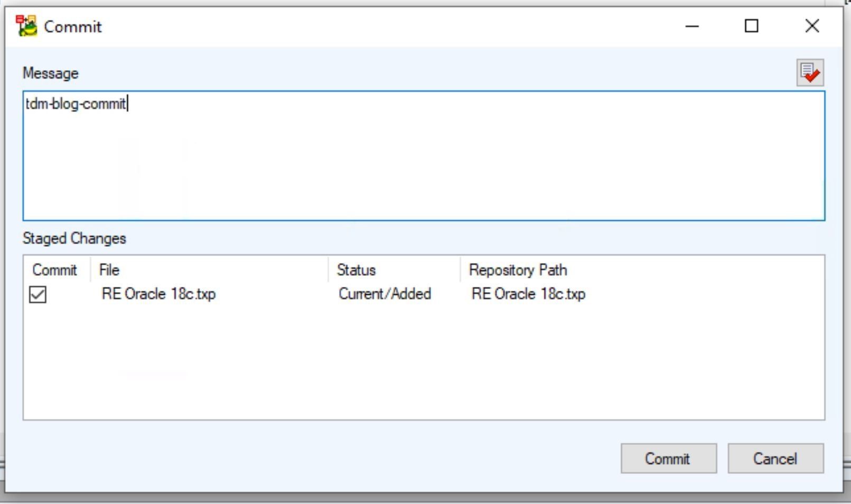The width and height of the screenshot is (851, 504).
Task: Select the RE Oracle 18c.txp file name cell
Action: click(x=158, y=294)
